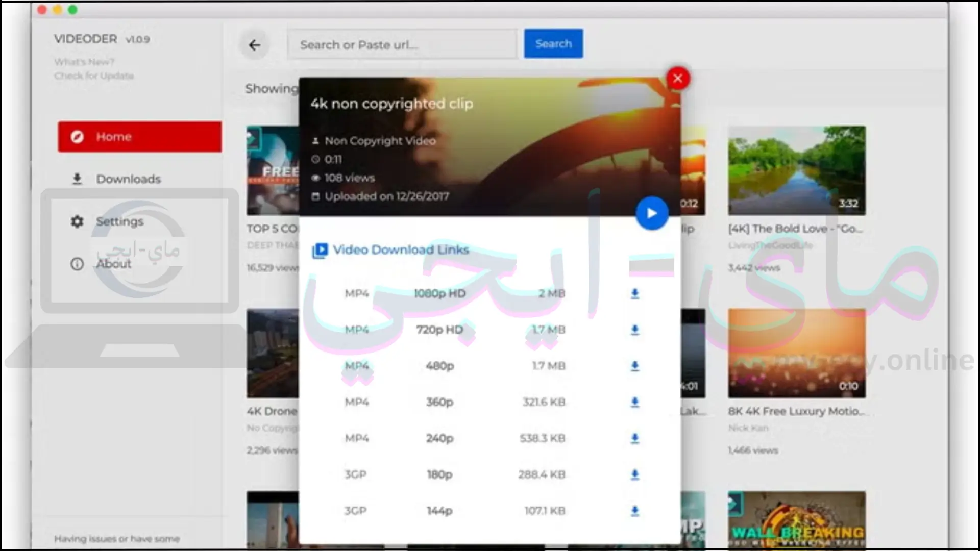The width and height of the screenshot is (980, 551).
Task: Click the Having issues help text
Action: coord(117,539)
